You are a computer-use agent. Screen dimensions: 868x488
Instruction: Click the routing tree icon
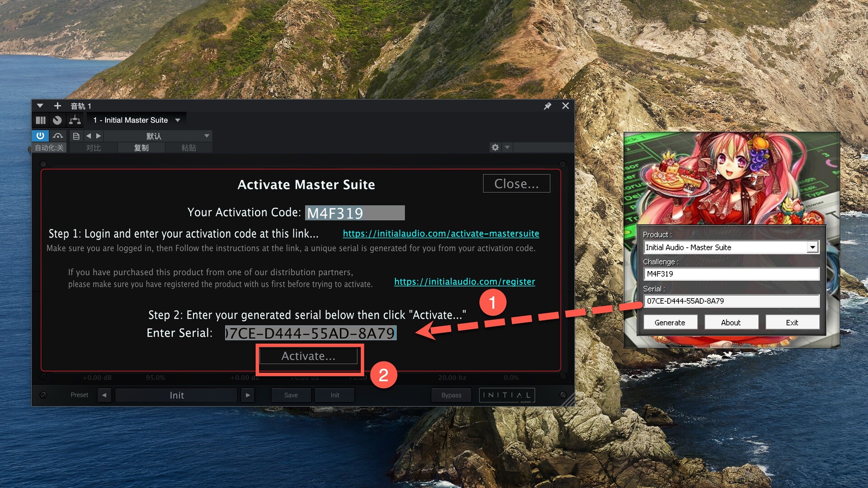(x=75, y=120)
